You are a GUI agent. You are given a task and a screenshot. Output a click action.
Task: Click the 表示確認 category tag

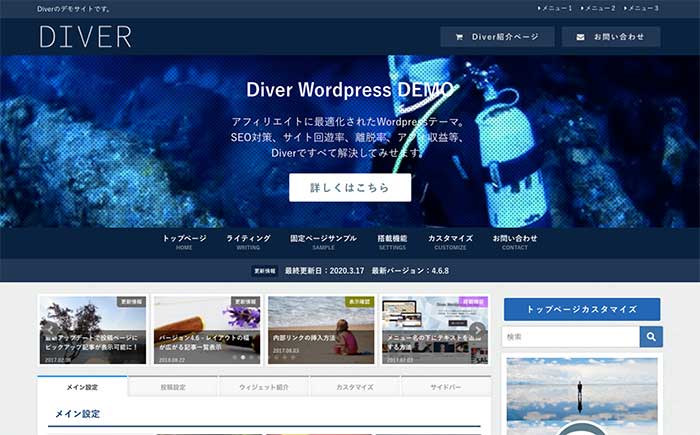point(360,301)
